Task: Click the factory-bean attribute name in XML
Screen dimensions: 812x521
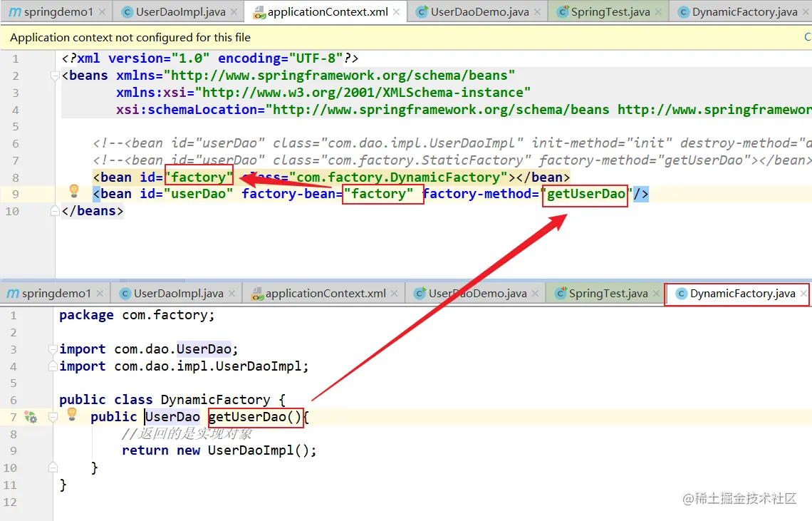Action: [288, 194]
